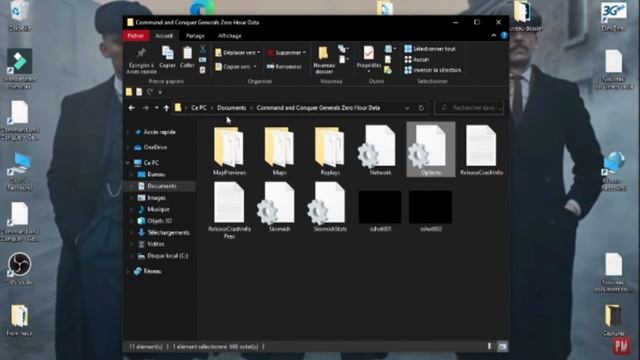Click Sélectionner tout in the ribbon
Screen dimensions: 640x360
(429, 49)
